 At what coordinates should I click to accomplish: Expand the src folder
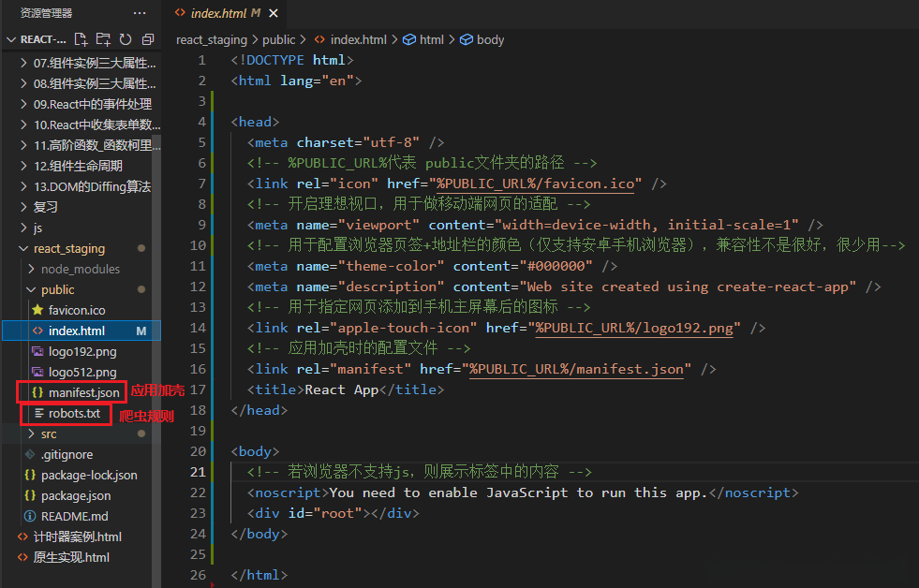49,434
